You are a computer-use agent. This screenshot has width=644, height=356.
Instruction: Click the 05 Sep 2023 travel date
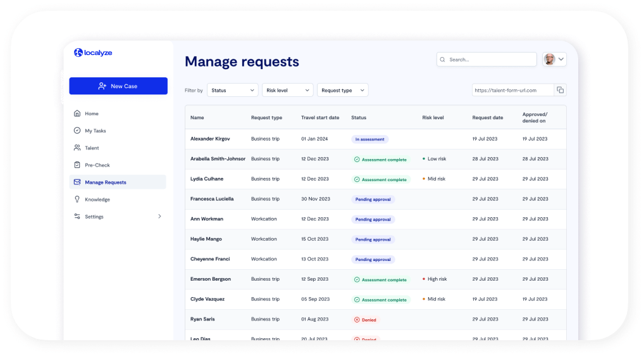pyautogui.click(x=316, y=299)
